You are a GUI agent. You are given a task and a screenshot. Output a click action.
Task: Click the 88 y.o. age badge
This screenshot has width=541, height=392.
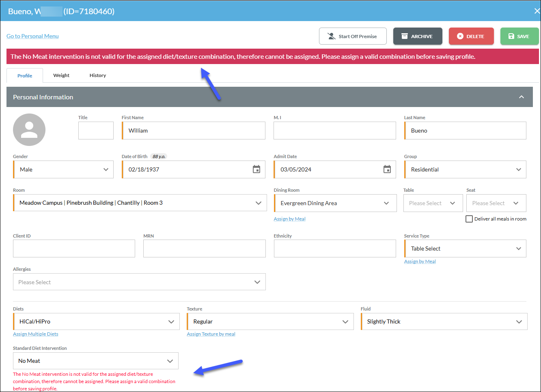click(x=159, y=156)
